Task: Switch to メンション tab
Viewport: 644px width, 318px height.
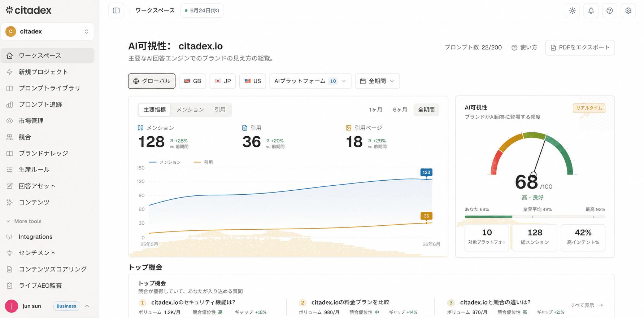Action: 190,110
